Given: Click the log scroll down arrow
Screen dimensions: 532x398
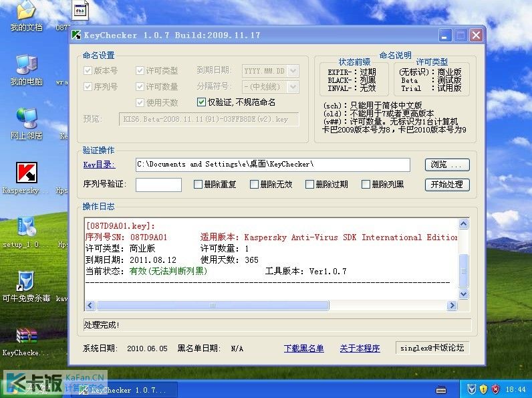Looking at the screenshot, I should [463, 294].
